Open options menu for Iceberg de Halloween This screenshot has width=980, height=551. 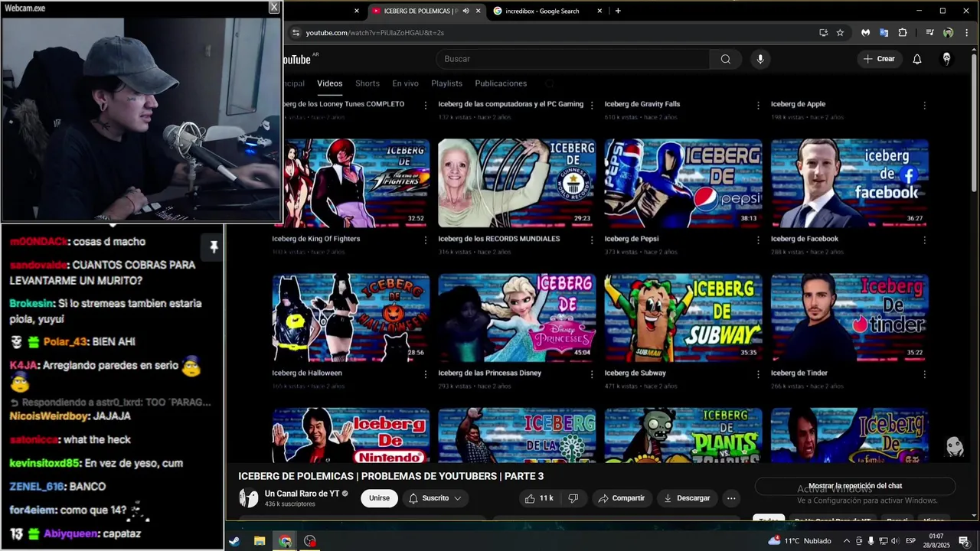[425, 374]
